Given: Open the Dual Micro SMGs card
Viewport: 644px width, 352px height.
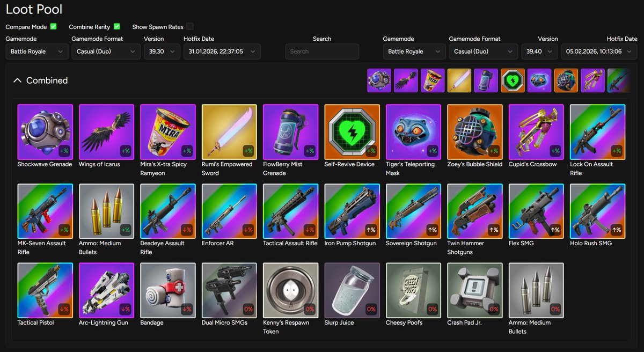Looking at the screenshot, I should pyautogui.click(x=230, y=290).
